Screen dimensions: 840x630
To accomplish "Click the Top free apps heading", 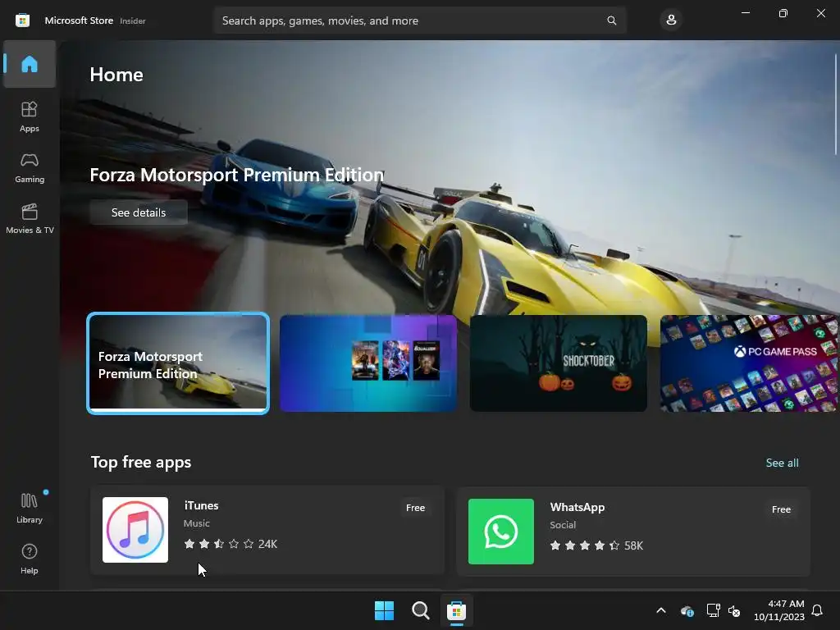I will pos(141,463).
